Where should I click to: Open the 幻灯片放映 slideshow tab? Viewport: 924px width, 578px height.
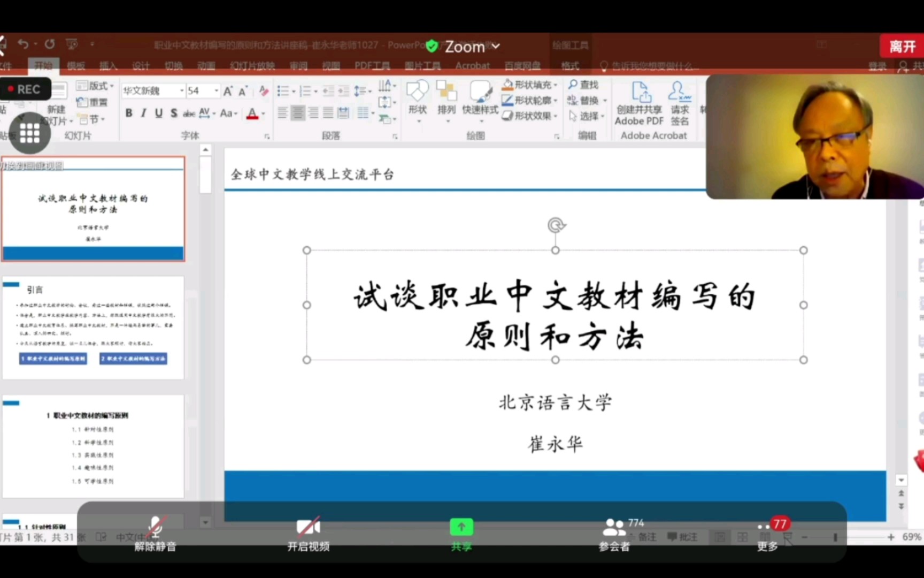(x=252, y=66)
